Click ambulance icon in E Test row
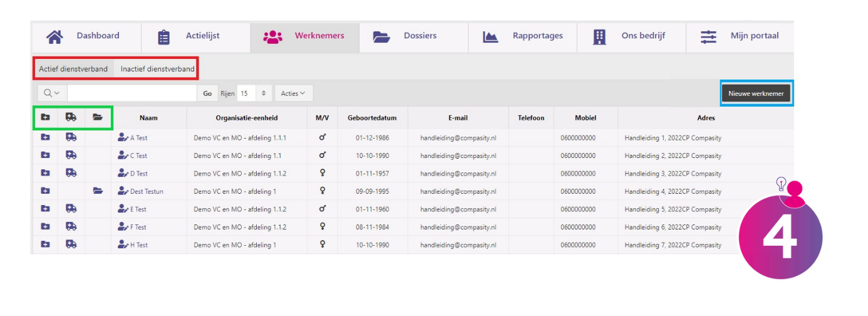This screenshot has width=868, height=316. pos(71,209)
